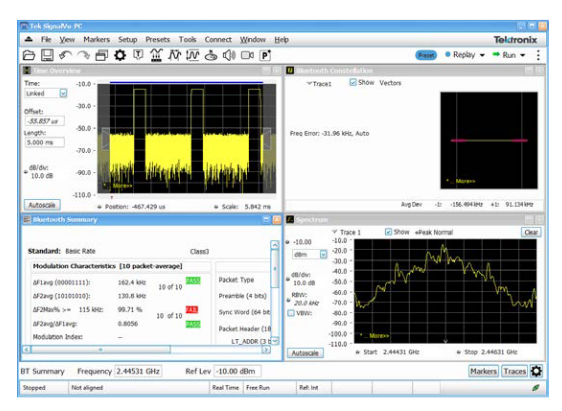
Task: Redo using the right curved arrow
Action: [84, 55]
